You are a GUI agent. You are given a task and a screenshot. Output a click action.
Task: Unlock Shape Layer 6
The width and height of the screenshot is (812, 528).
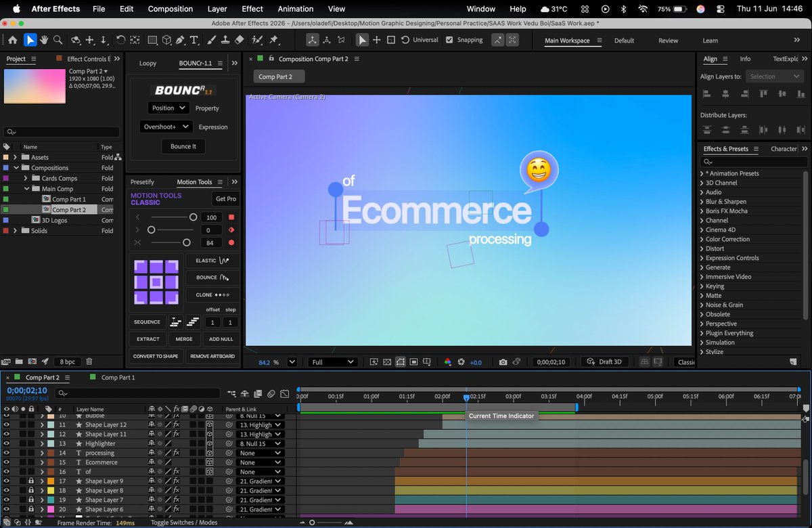31,510
